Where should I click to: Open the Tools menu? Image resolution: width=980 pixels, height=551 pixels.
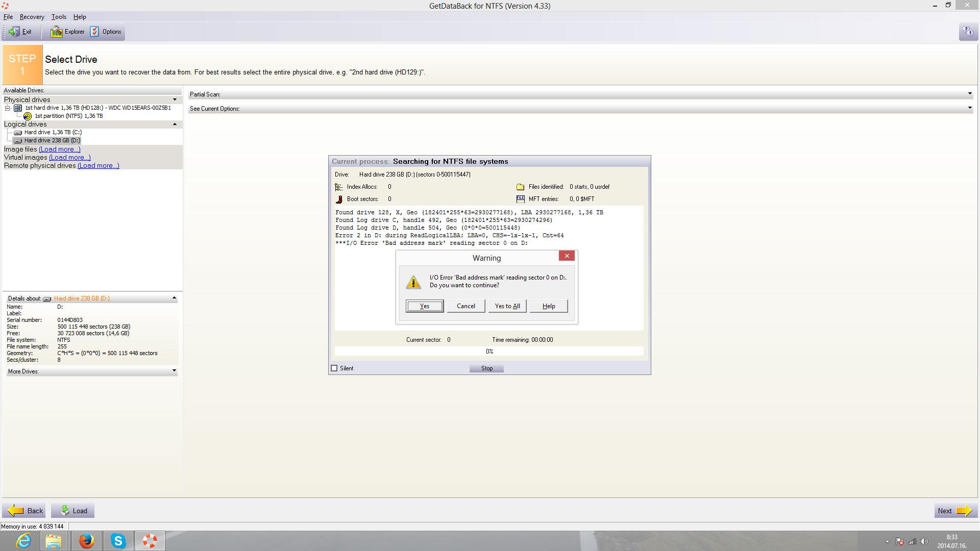59,17
